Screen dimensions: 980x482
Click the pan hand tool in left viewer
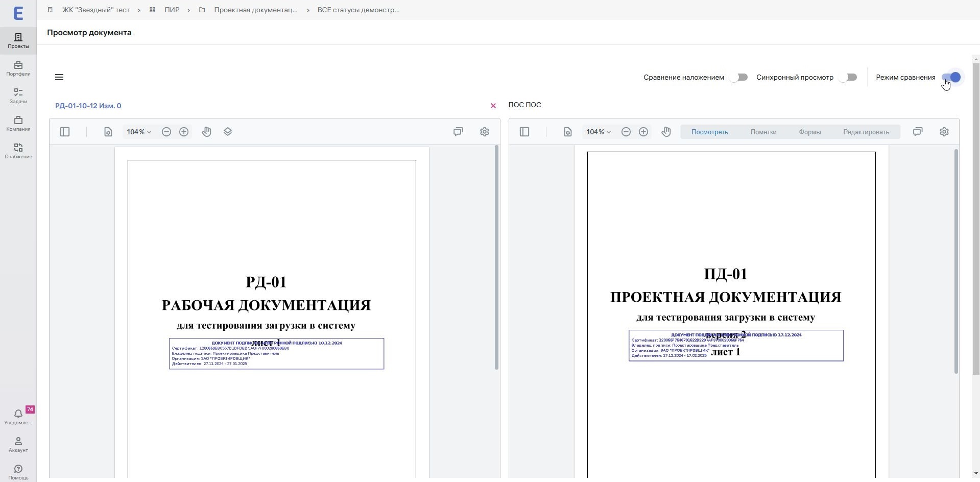point(206,132)
